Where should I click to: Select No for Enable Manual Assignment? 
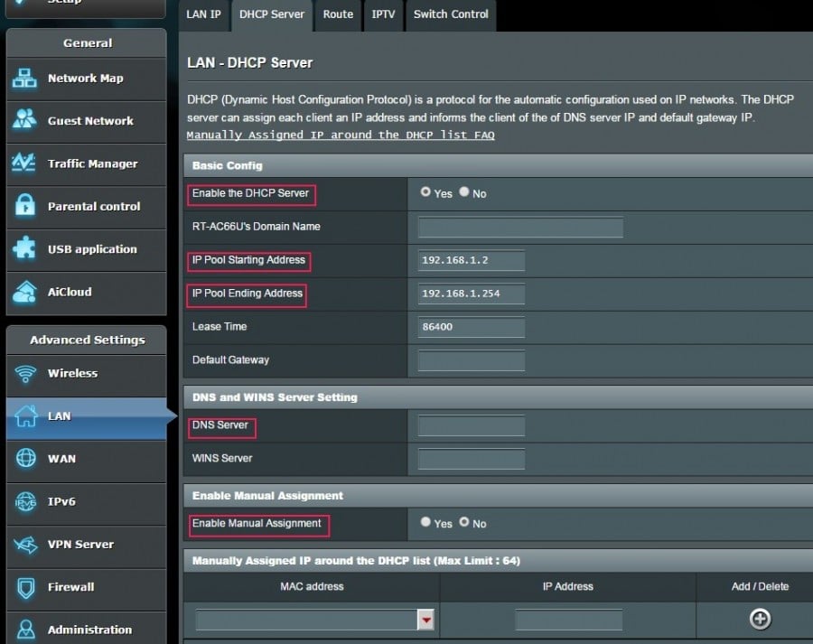tap(465, 523)
